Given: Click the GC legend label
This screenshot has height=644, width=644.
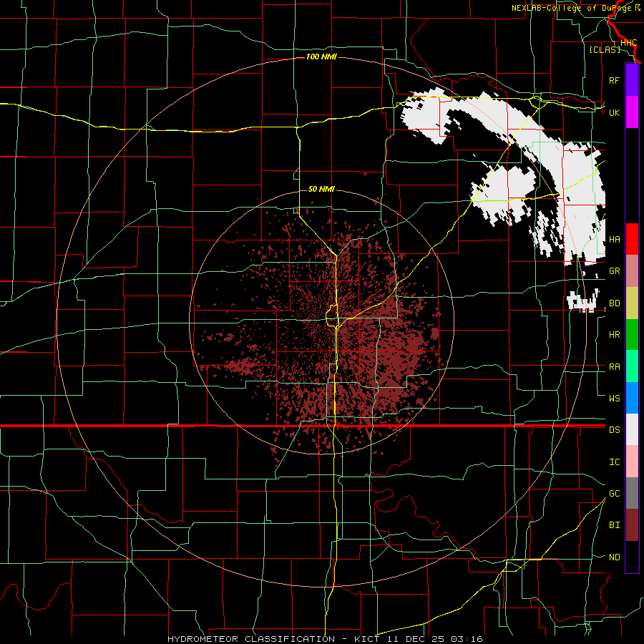Looking at the screenshot, I should point(614,494).
